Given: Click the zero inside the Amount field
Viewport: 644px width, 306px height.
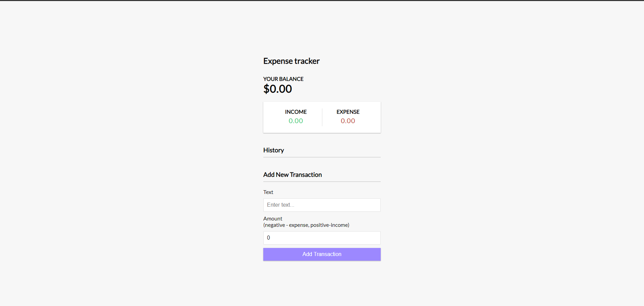Looking at the screenshot, I should coord(268,238).
